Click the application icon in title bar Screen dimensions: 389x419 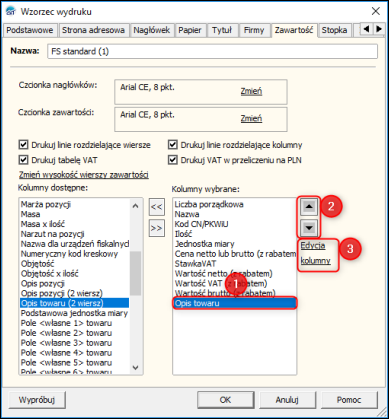tap(11, 11)
